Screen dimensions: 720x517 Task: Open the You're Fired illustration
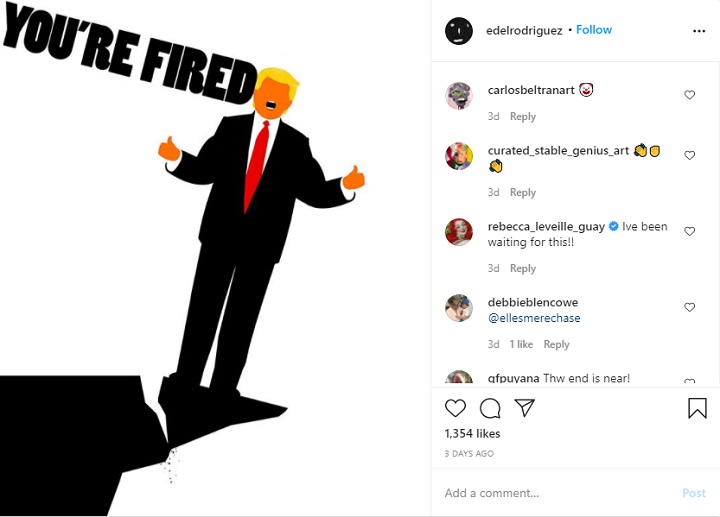[215, 258]
